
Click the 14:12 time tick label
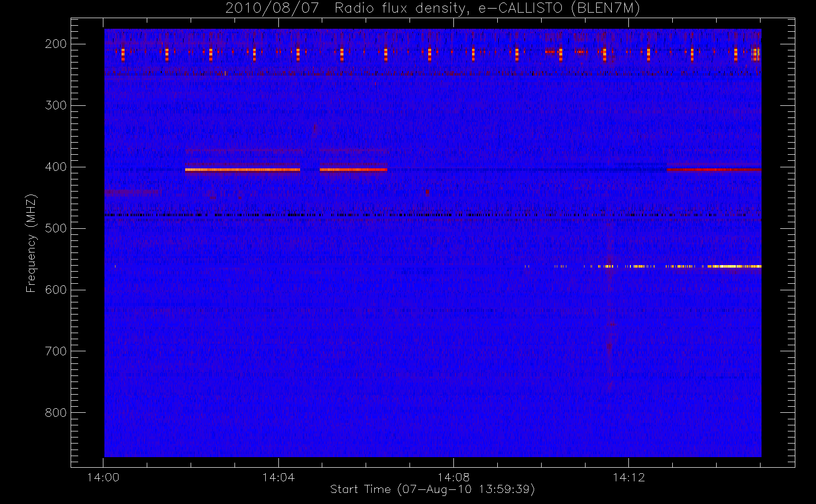pyautogui.click(x=629, y=477)
